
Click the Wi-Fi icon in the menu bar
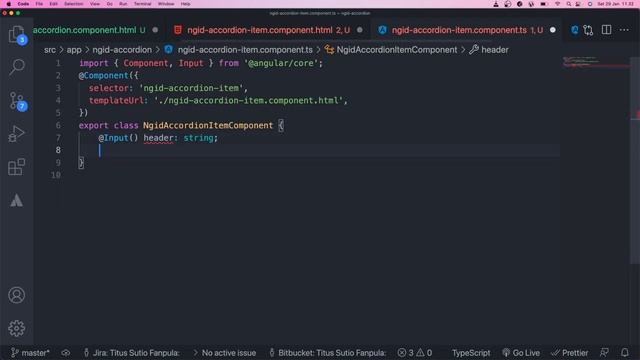557,4
